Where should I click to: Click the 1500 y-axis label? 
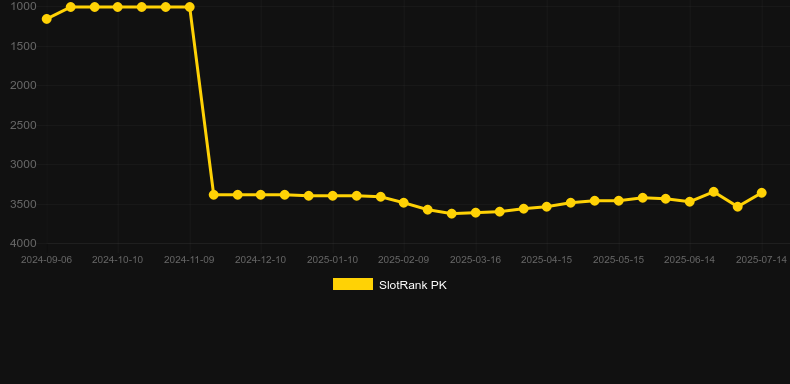(23, 46)
